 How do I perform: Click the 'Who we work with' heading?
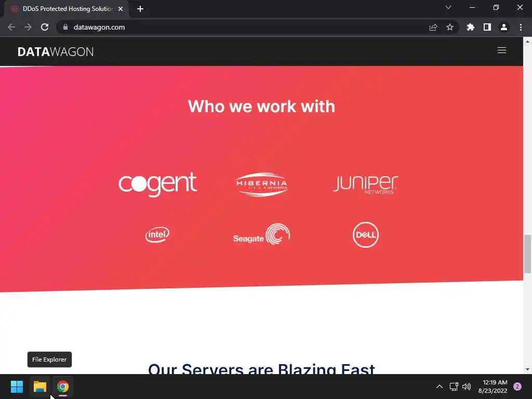(262, 106)
